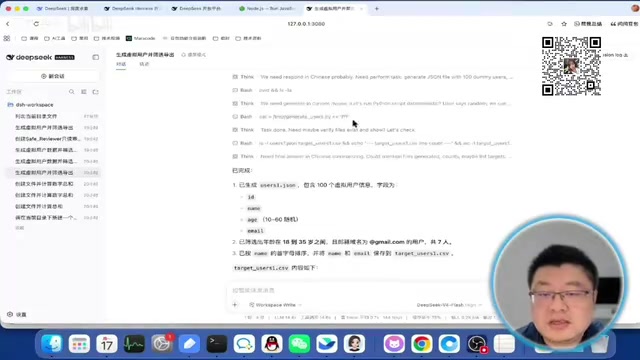Click the "email" field bullet in the answer
640x360 pixels.
pos(255,231)
